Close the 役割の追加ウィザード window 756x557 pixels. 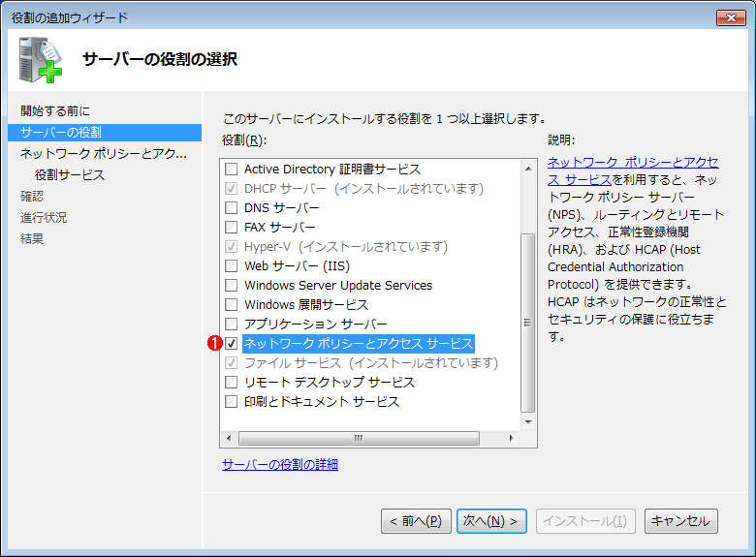coord(731,17)
